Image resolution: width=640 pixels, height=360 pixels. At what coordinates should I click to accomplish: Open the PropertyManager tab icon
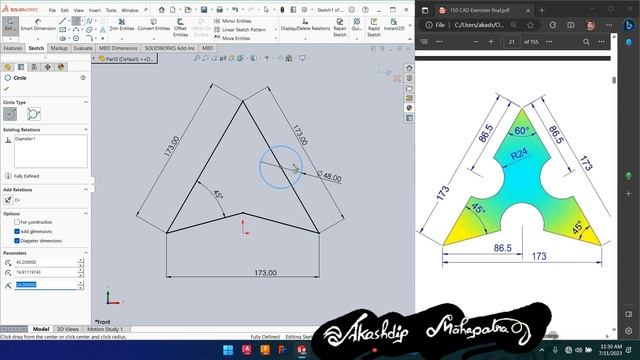(21, 67)
